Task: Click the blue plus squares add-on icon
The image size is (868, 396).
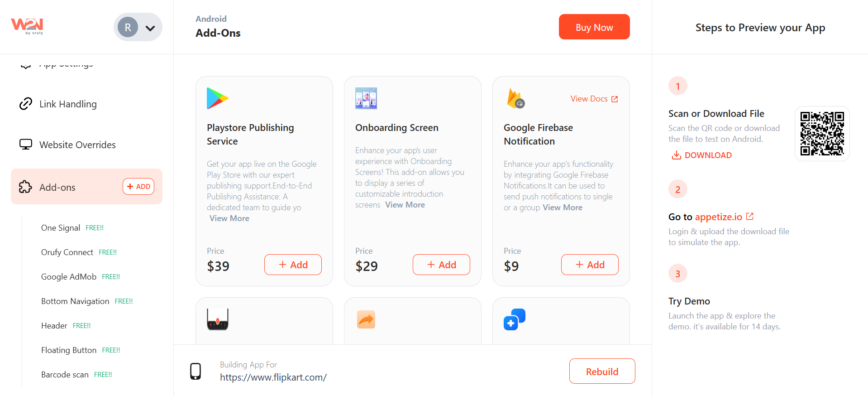Action: (x=515, y=319)
